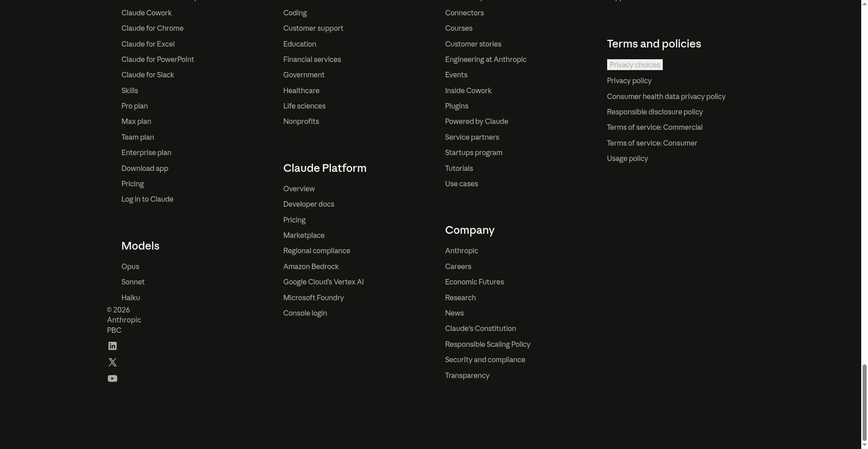Select the Opus model link
Viewport: 868px width, 449px height.
tap(130, 266)
